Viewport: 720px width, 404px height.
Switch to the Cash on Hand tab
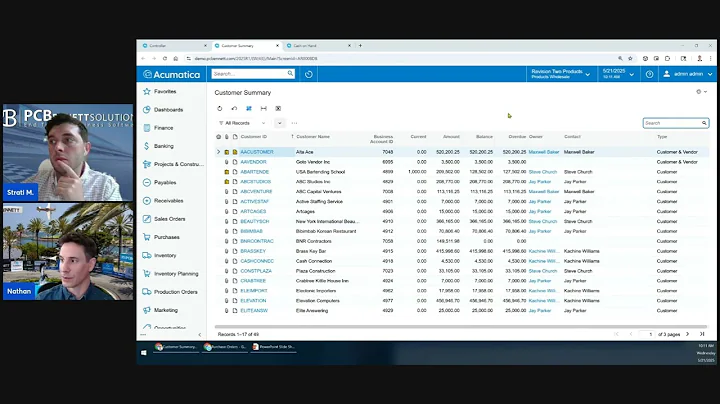(x=319, y=46)
